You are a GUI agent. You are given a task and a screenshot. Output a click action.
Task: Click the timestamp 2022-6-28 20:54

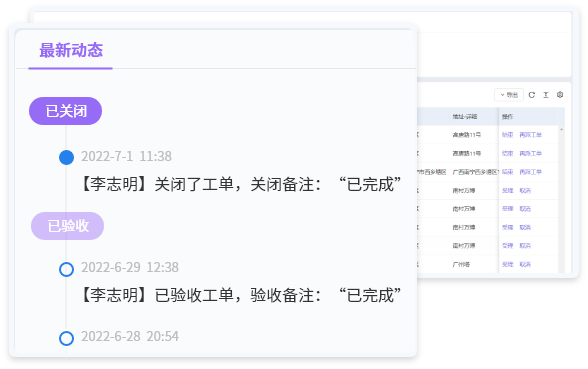point(130,336)
